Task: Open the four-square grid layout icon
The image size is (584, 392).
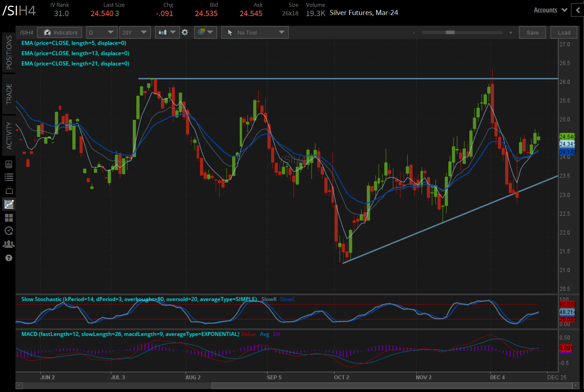Action: 9,217
